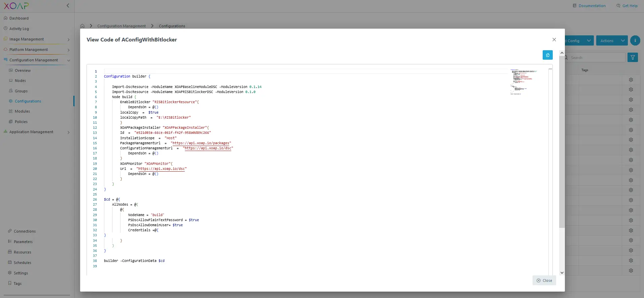644x298 pixels.
Task: Click the Groups icon in sidebar
Action: pos(11,91)
